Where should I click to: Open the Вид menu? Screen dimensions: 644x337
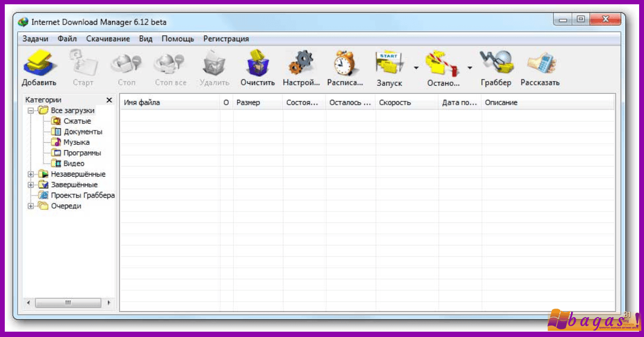(x=145, y=39)
